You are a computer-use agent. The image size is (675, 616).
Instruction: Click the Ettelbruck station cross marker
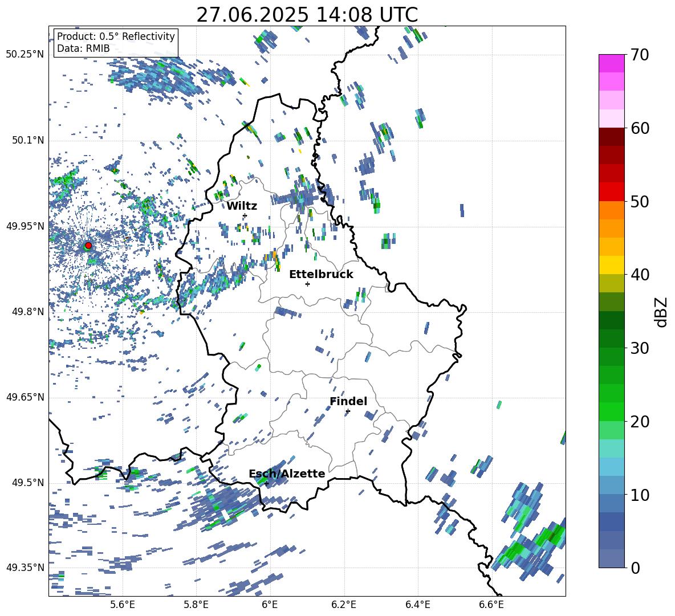307,284
